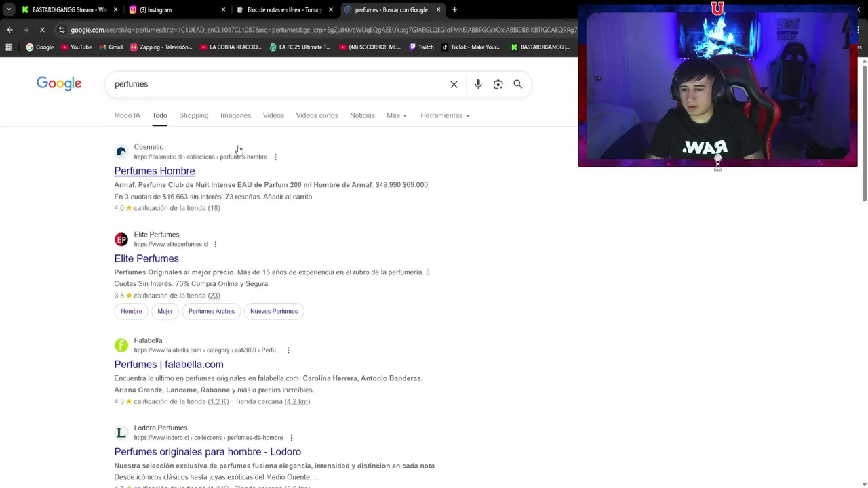Viewport: 868px width, 488px height.
Task: Clear the search box with X icon
Action: pos(454,84)
